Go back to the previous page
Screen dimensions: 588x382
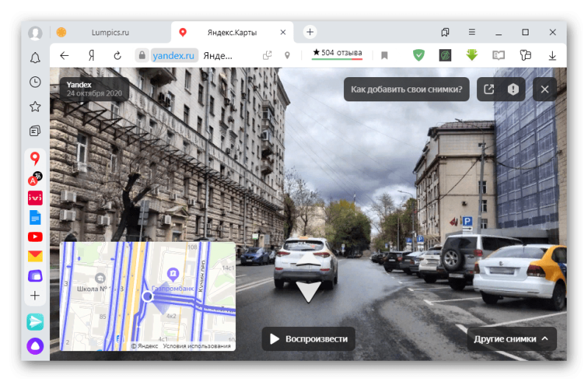[65, 55]
